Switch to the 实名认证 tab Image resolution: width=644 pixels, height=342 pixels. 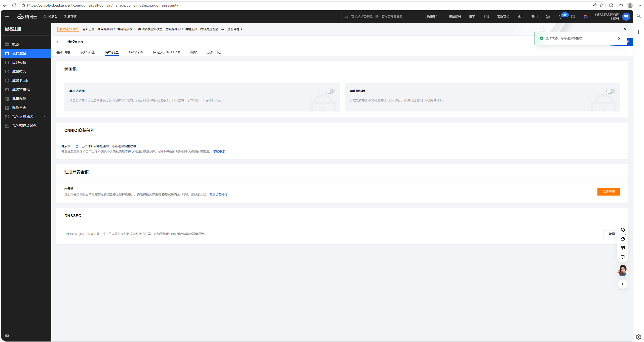[x=88, y=52]
